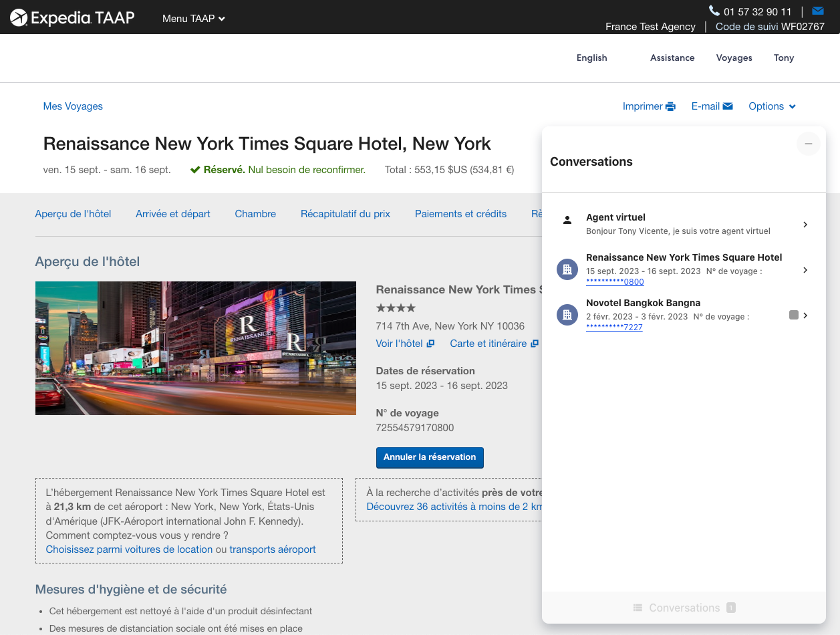
Task: Expand Novotel Bangkok Bangna chevron
Action: click(x=805, y=315)
